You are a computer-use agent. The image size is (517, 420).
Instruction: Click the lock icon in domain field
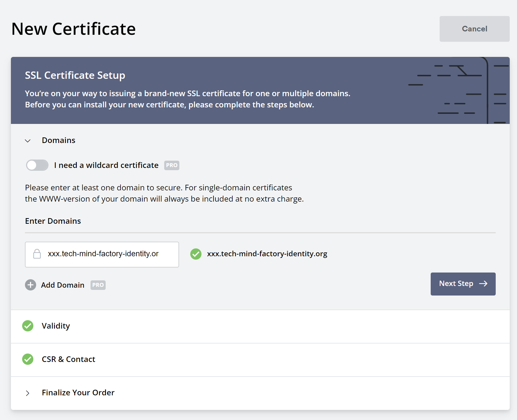coord(37,254)
